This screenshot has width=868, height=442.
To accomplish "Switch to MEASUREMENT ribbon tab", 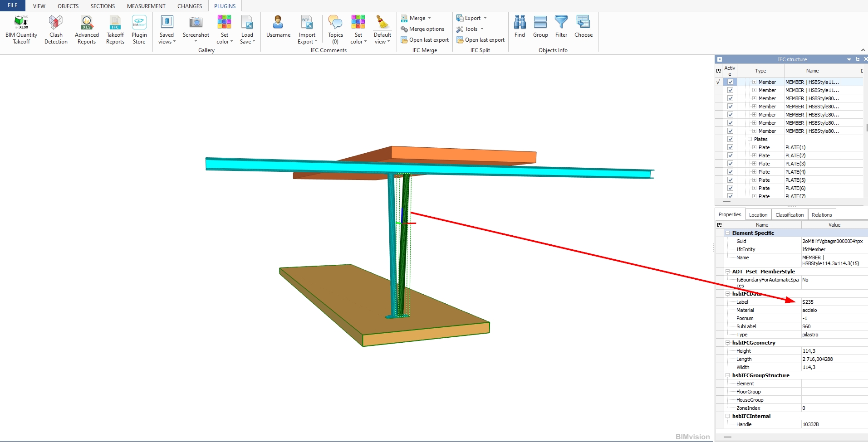I will (146, 6).
